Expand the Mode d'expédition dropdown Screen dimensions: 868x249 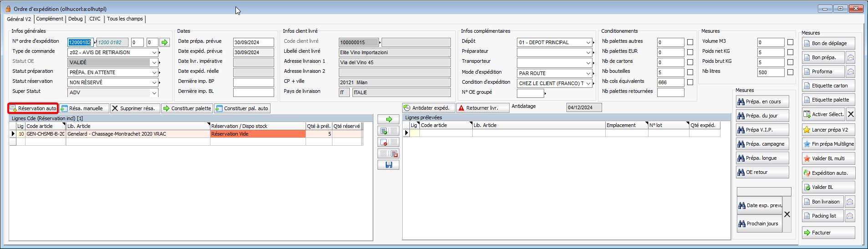click(x=588, y=73)
